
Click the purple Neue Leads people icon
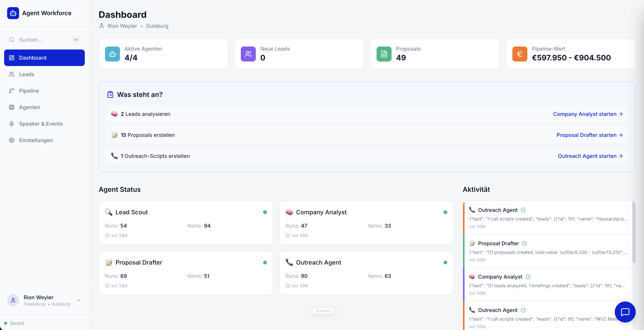click(248, 54)
